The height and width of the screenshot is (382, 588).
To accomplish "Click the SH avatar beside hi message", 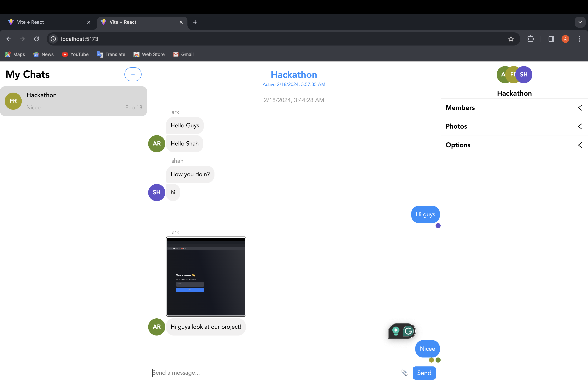I will coord(156,192).
